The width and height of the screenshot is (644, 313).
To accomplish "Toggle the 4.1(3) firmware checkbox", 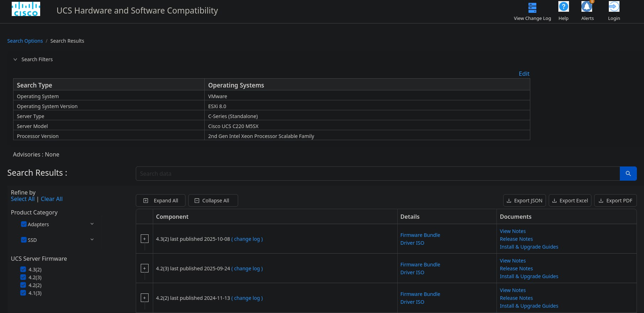I will click(23, 293).
